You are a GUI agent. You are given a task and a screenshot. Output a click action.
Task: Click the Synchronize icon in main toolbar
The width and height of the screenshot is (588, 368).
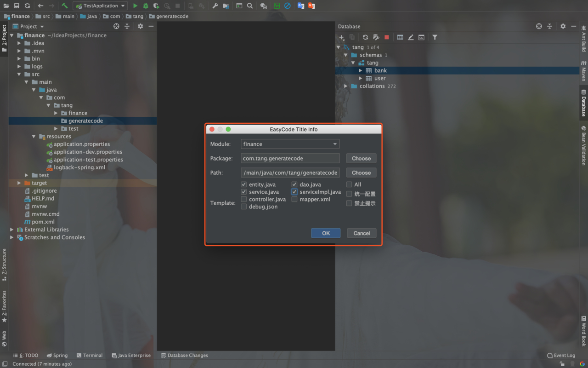click(x=27, y=6)
